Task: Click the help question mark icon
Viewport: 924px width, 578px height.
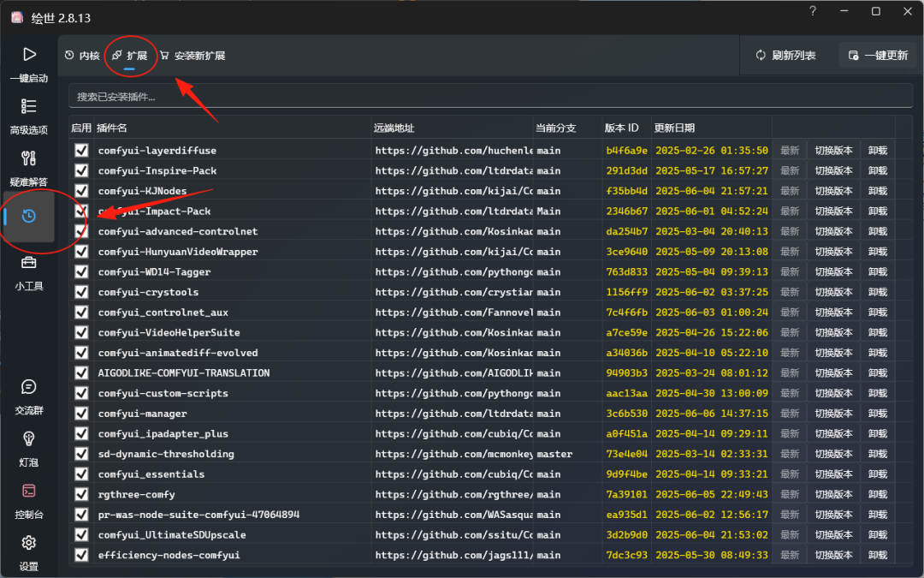Action: 813,11
